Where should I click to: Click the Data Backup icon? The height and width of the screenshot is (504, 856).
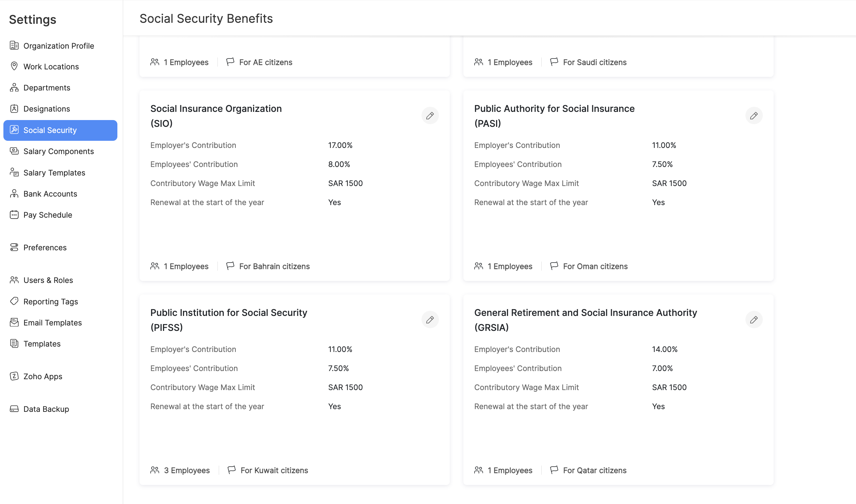point(14,409)
